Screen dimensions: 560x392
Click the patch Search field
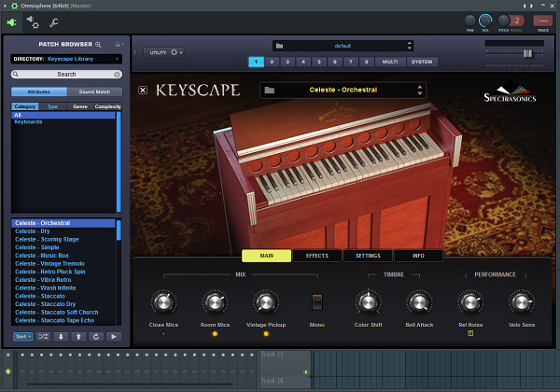click(66, 75)
